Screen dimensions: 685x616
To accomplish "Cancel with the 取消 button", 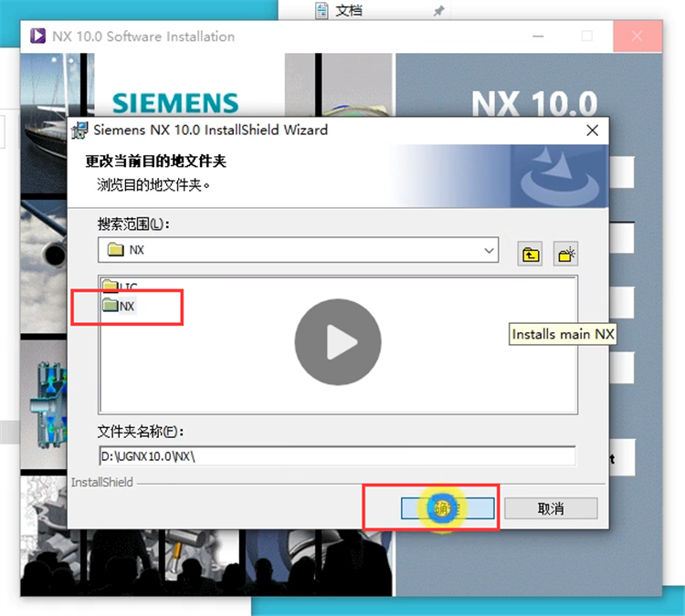I will click(551, 508).
